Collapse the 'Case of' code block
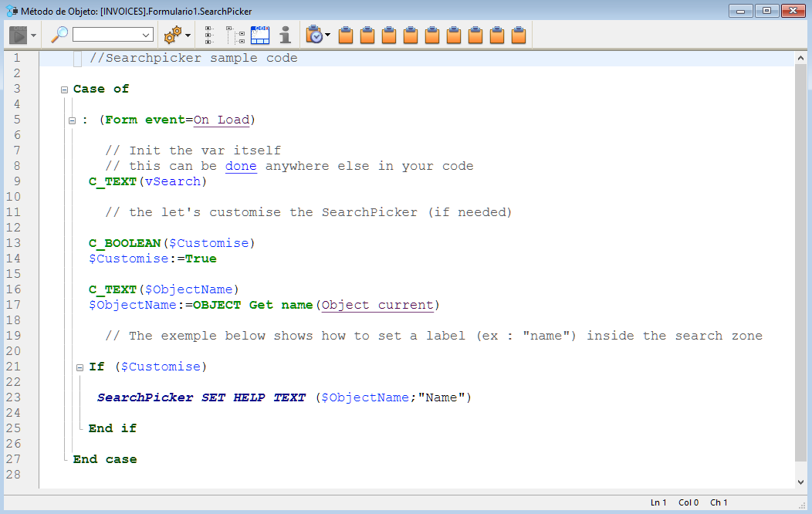 tap(65, 90)
